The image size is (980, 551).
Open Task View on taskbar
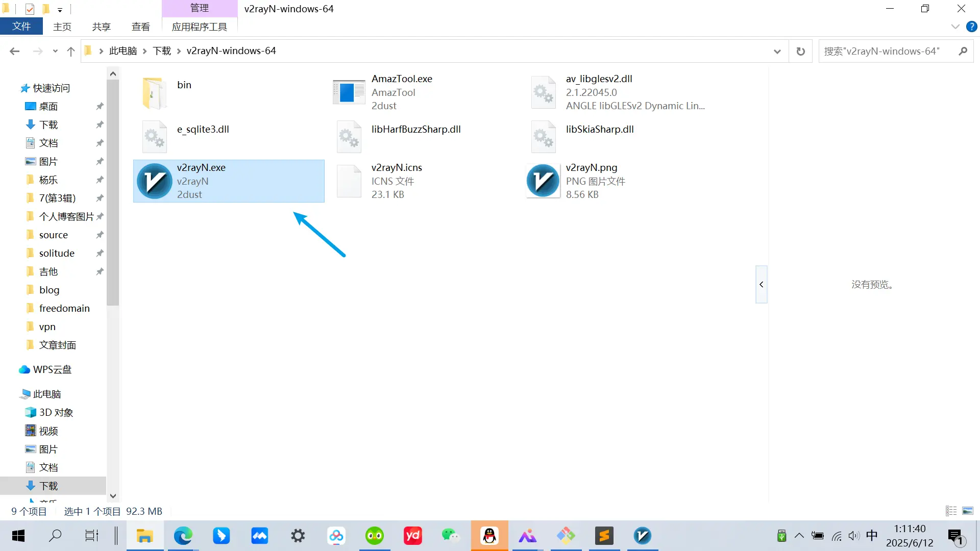point(91,536)
